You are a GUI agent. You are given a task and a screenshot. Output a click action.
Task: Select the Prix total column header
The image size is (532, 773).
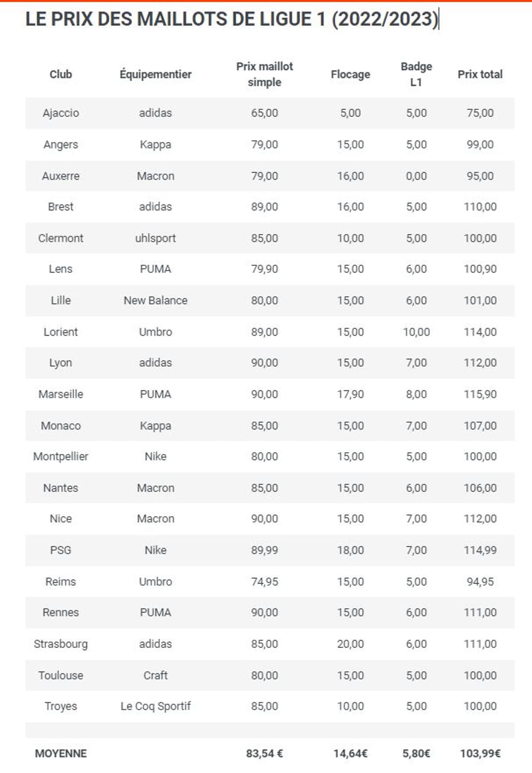point(480,74)
